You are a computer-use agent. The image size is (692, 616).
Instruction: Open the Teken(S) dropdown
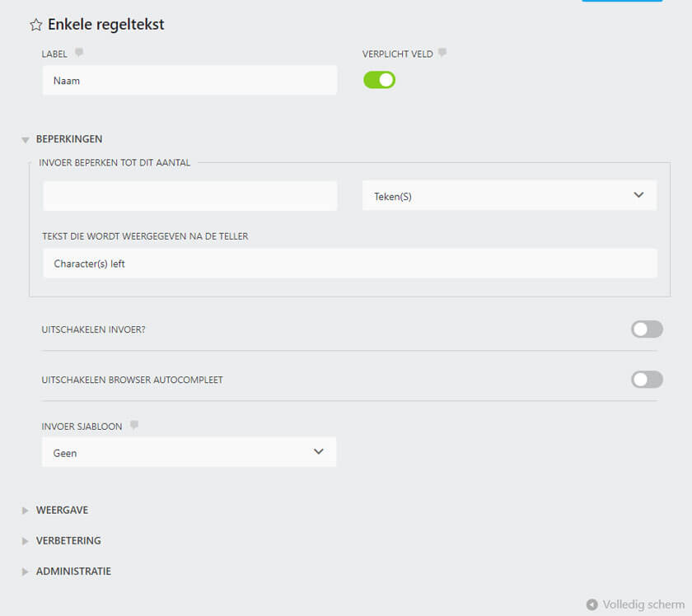pyautogui.click(x=509, y=195)
